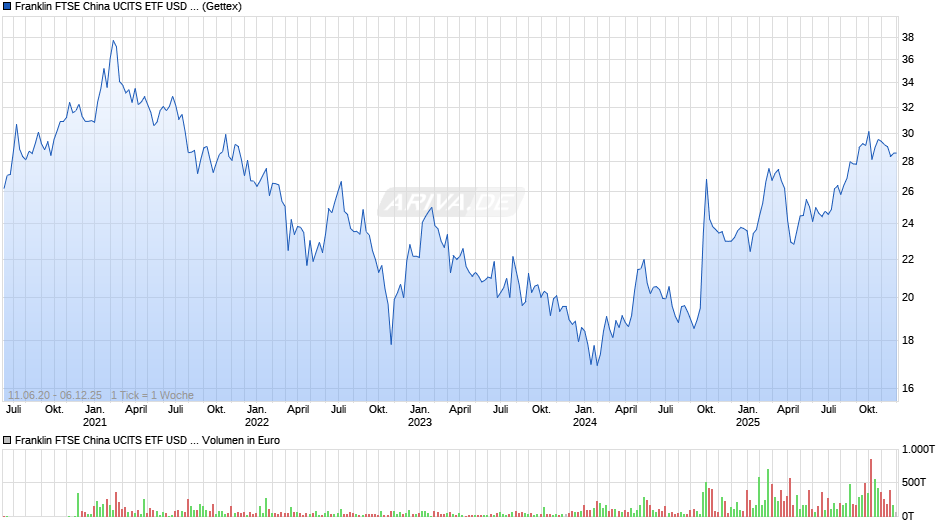The width and height of the screenshot is (940, 526).
Task: Click the volume axis label '0T'
Action: (908, 516)
